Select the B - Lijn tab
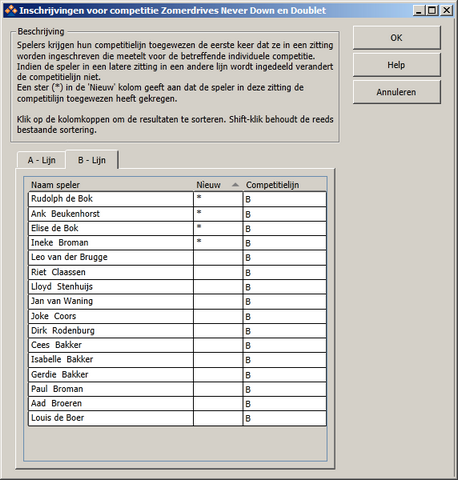Viewport: 458px width, 480px height. click(92, 160)
